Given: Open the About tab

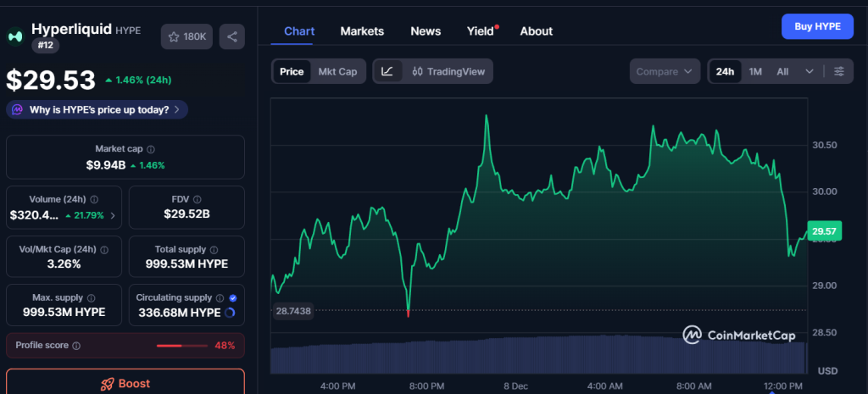Looking at the screenshot, I should pyautogui.click(x=536, y=31).
